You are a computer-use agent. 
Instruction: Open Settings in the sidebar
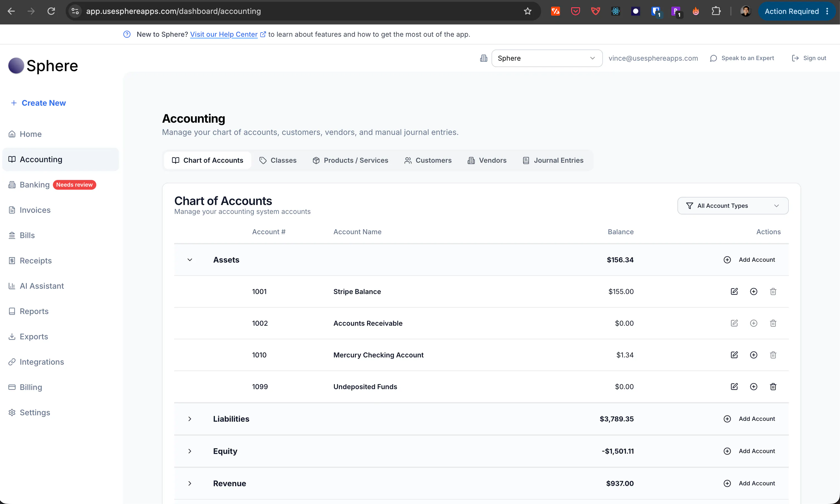pos(60,412)
